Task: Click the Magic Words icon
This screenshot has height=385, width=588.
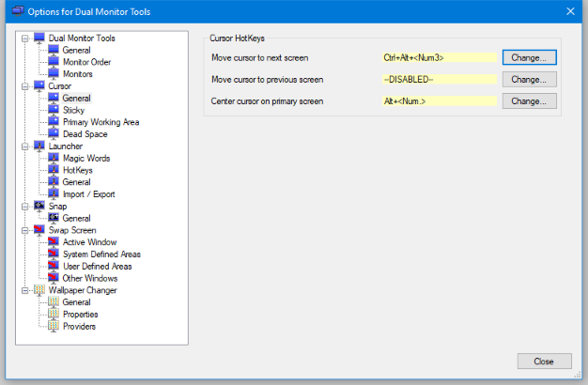Action: tap(54, 158)
